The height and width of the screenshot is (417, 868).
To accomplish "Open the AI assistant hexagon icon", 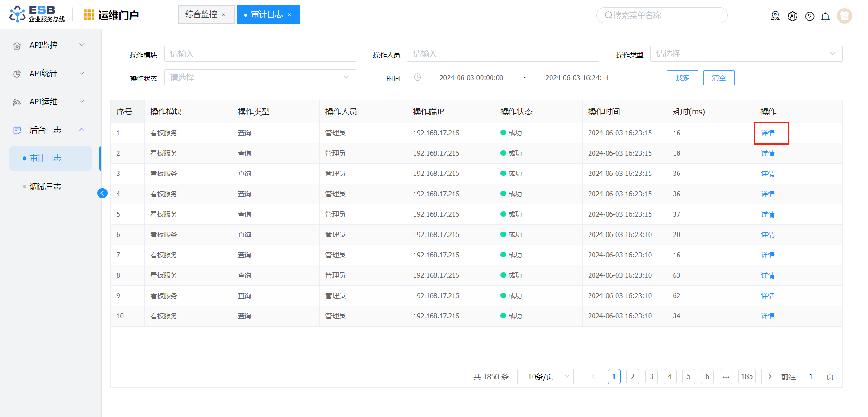I will click(x=793, y=16).
